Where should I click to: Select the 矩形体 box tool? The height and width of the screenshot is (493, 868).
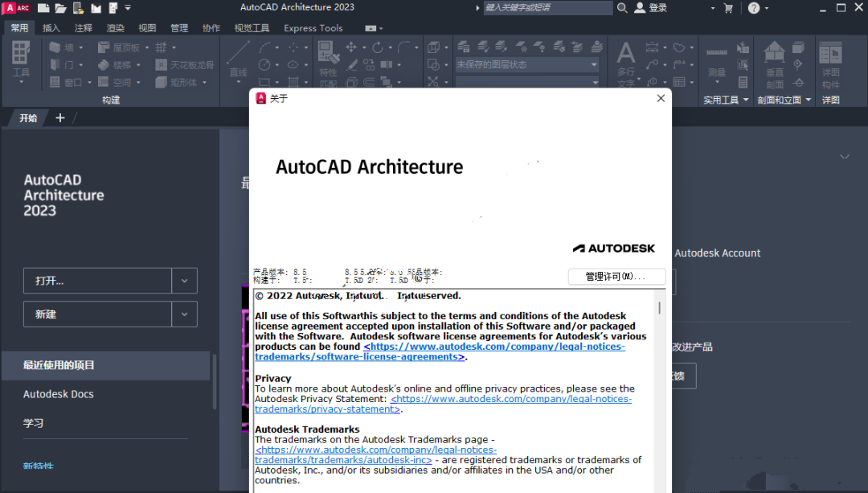coord(176,82)
